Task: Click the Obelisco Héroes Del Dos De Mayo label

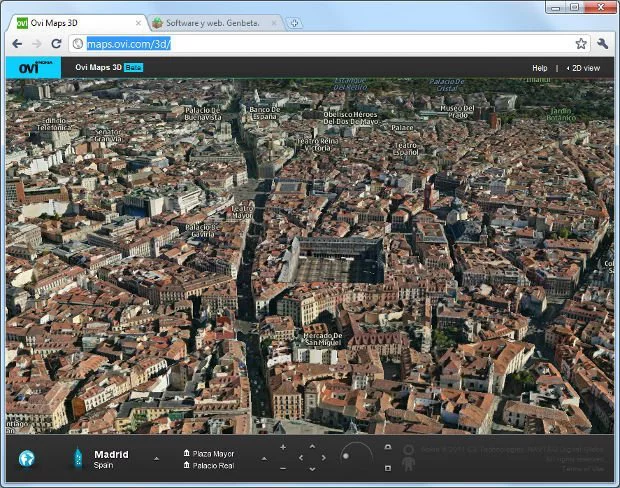Action: click(x=350, y=118)
